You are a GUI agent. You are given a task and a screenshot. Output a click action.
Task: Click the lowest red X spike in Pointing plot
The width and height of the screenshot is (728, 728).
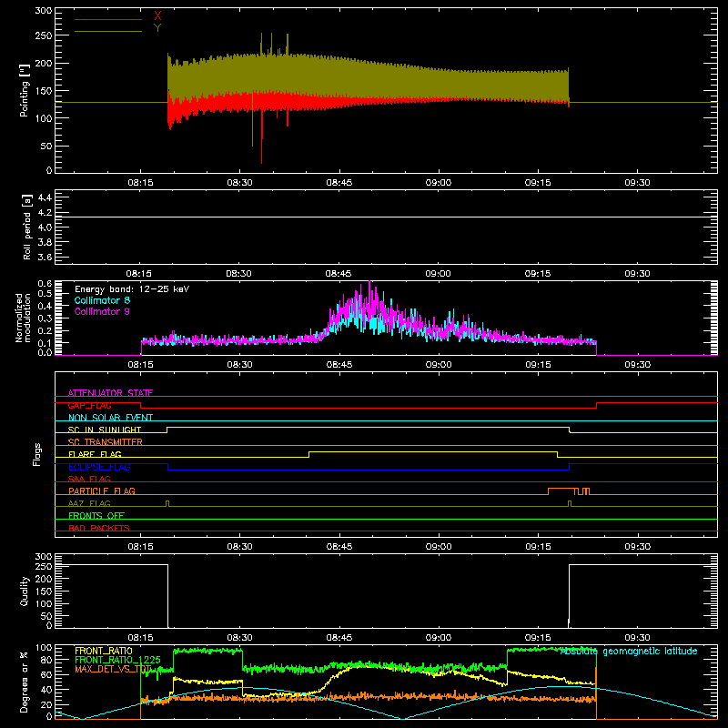(261, 137)
